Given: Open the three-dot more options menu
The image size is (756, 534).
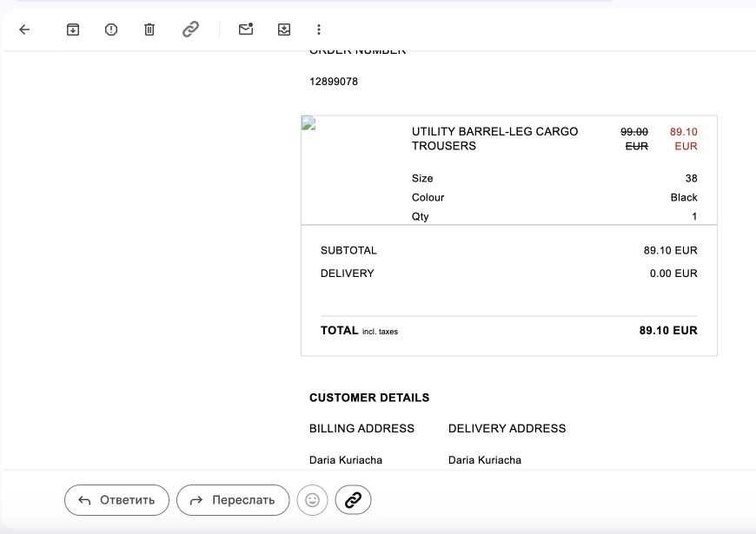Looking at the screenshot, I should [319, 30].
